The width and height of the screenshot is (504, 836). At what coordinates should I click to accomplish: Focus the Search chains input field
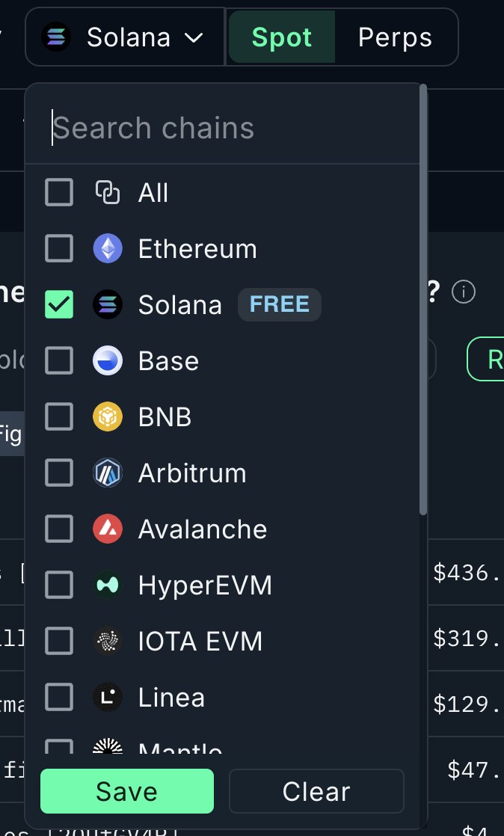click(x=224, y=128)
